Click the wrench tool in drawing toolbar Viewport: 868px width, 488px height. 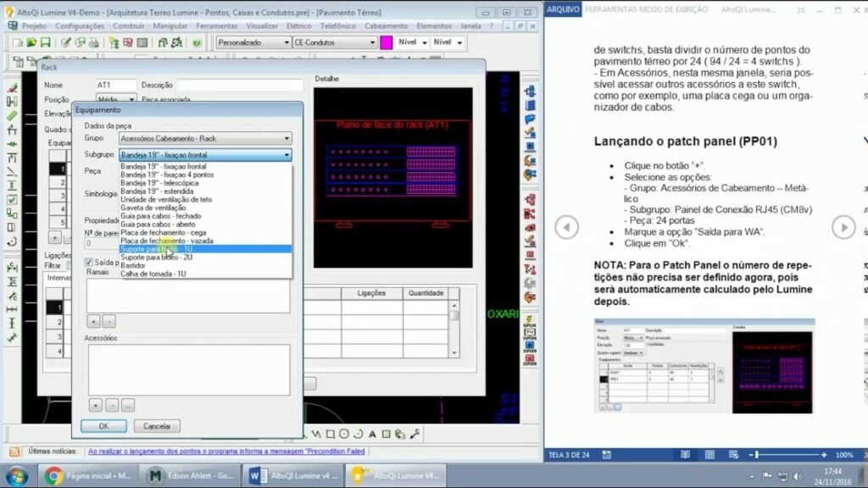point(415,435)
